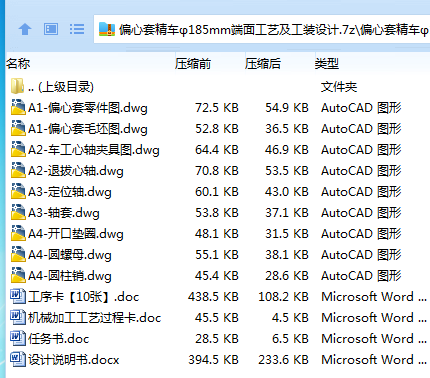
Task: Sort by the 压缩前 column header
Action: 193,63
